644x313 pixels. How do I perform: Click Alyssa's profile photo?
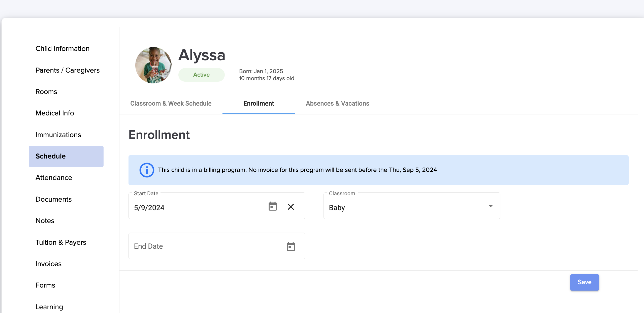point(153,65)
